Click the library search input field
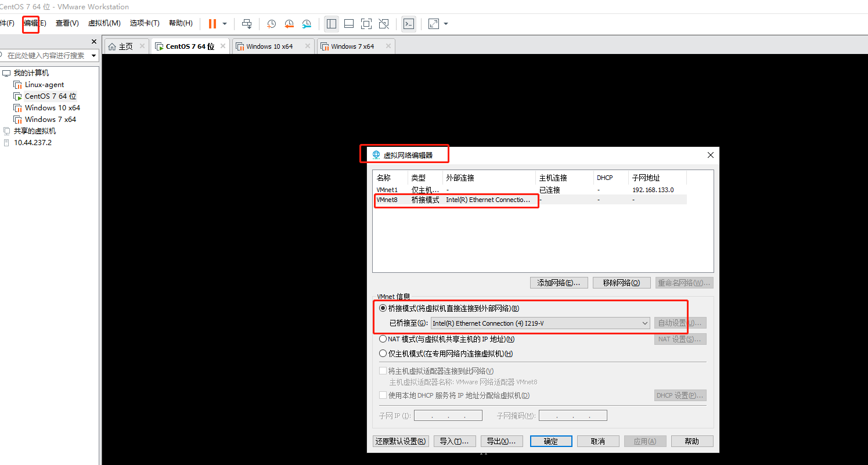Image resolution: width=868 pixels, height=465 pixels. coord(46,56)
